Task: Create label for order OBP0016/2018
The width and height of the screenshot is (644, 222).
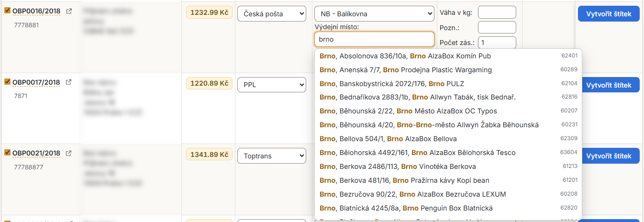Action: click(609, 14)
